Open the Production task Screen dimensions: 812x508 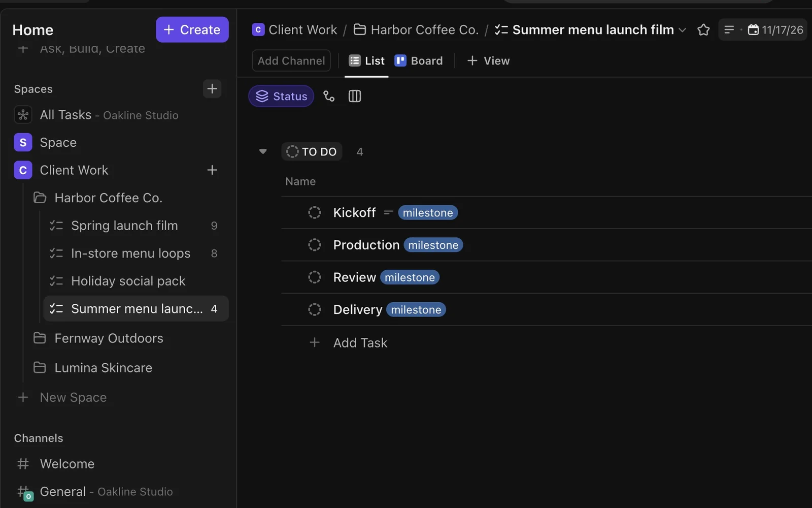tap(366, 245)
